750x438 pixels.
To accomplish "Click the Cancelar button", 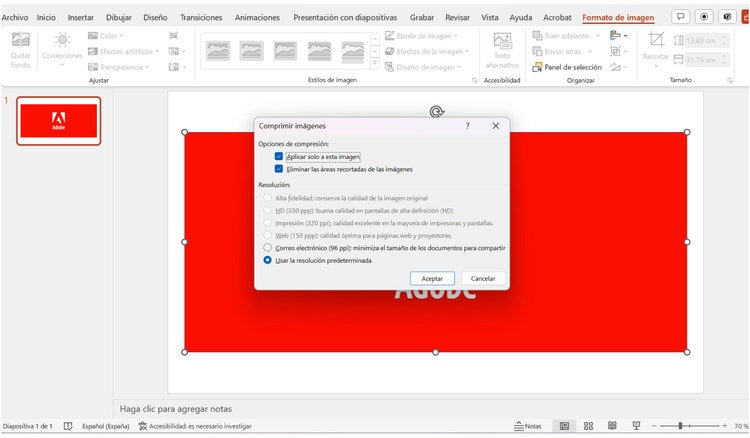I will click(483, 278).
